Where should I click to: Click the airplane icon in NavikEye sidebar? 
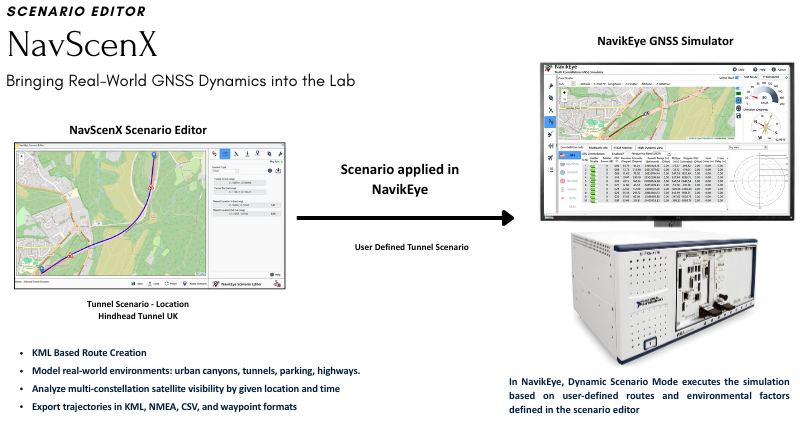click(551, 158)
